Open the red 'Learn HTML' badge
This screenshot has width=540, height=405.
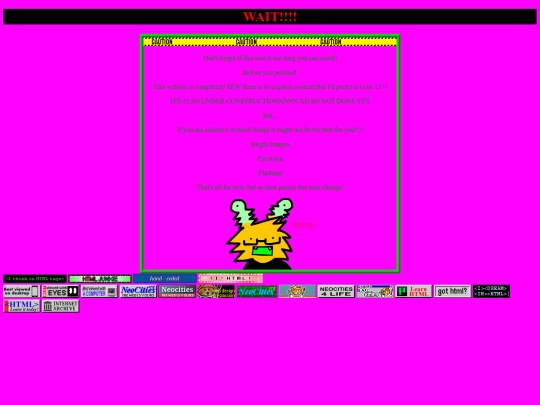tap(414, 291)
